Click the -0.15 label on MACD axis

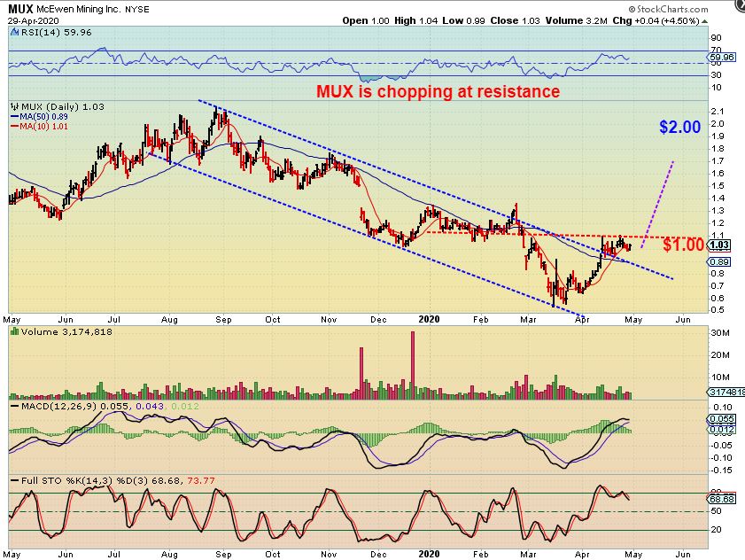[x=721, y=471]
